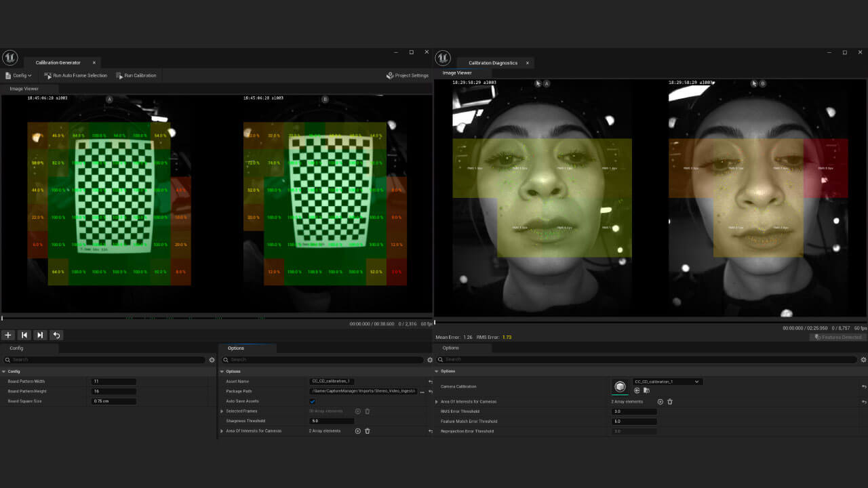The image size is (868, 488).
Task: Reset Diagnostics Area Of Interests to default
Action: coord(863,402)
